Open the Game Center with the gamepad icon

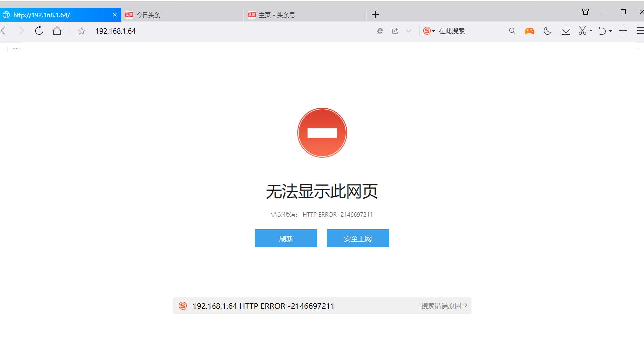(529, 31)
